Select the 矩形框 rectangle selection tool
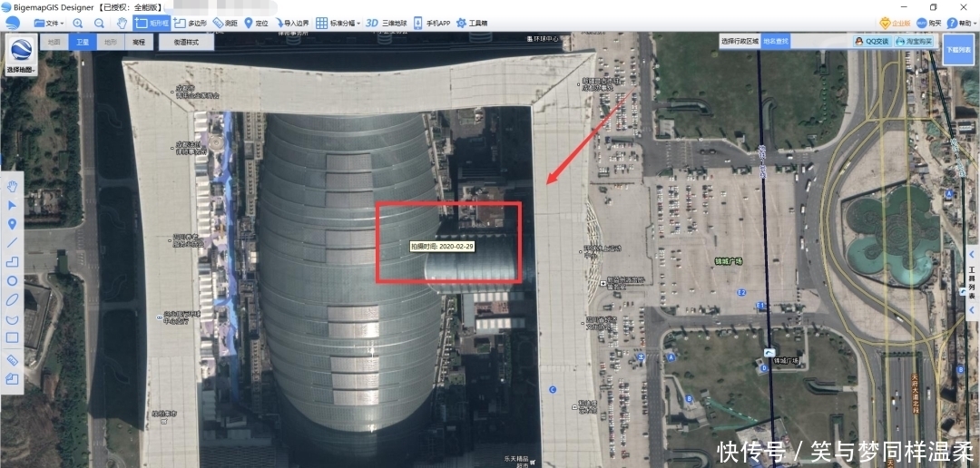This screenshot has width=980, height=468. (152, 23)
